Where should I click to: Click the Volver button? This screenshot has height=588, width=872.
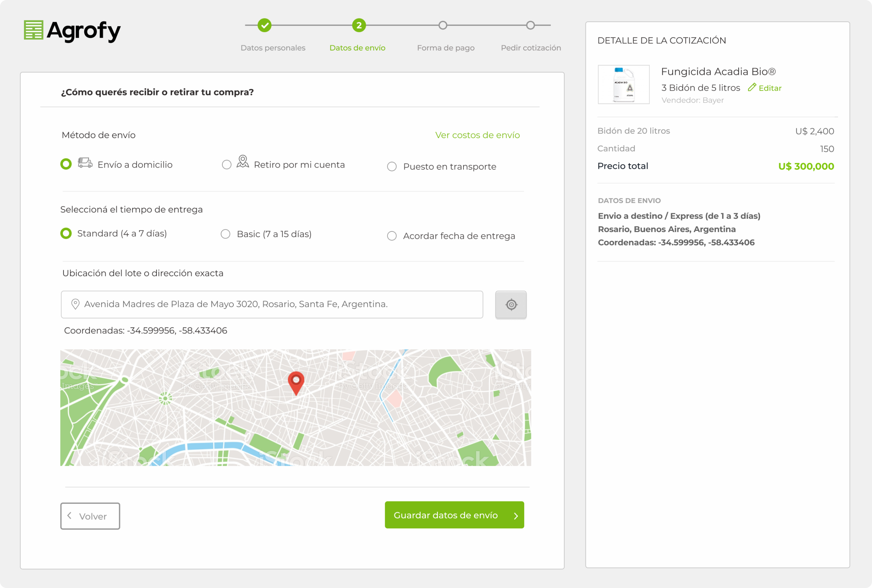(90, 516)
